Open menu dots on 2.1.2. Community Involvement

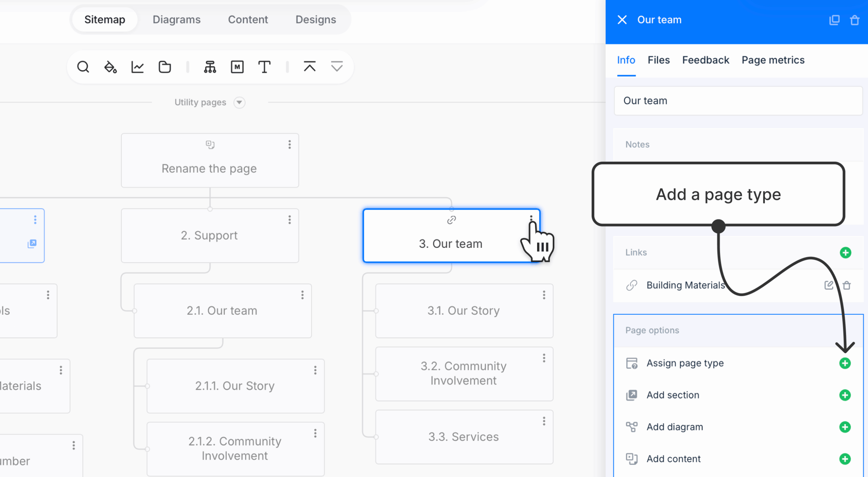(315, 434)
